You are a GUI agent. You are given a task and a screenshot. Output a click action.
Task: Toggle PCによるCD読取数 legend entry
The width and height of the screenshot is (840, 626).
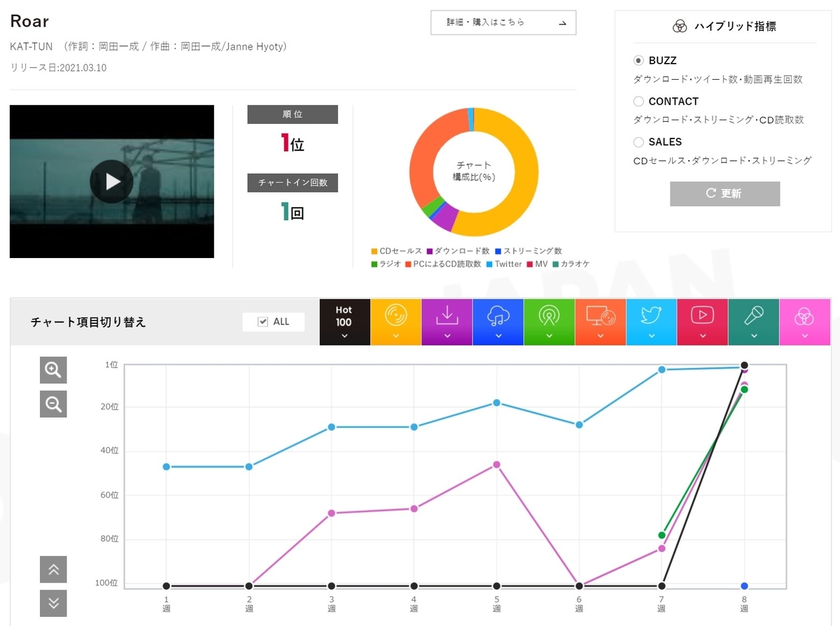(x=443, y=264)
